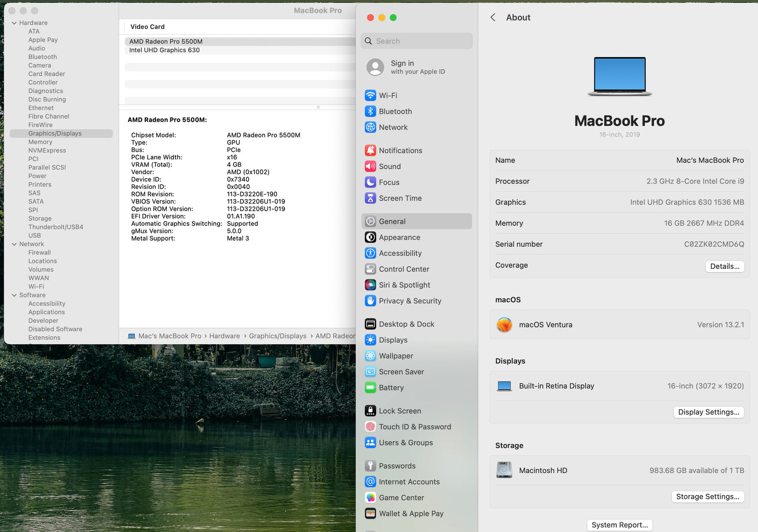Click Hardware in the breadcrumb path
The height and width of the screenshot is (532, 758).
click(x=225, y=336)
